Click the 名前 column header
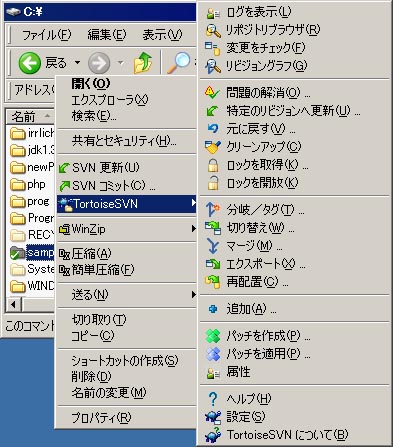Screen dimensions: 393x447 (x=30, y=117)
